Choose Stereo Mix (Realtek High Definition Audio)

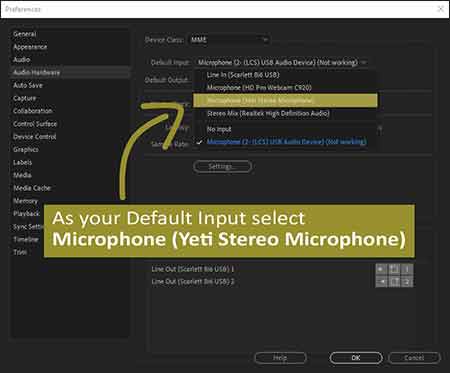point(285,113)
